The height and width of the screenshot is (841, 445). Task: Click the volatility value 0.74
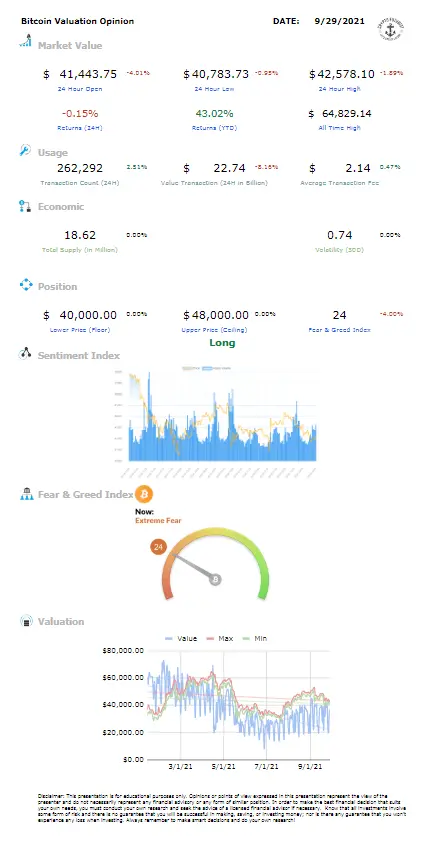pos(339,235)
